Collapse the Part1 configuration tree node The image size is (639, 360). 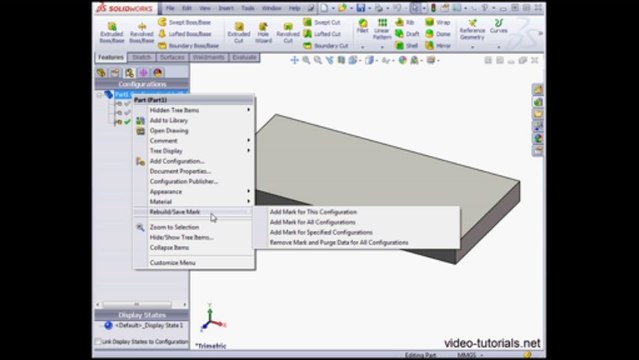click(x=99, y=95)
